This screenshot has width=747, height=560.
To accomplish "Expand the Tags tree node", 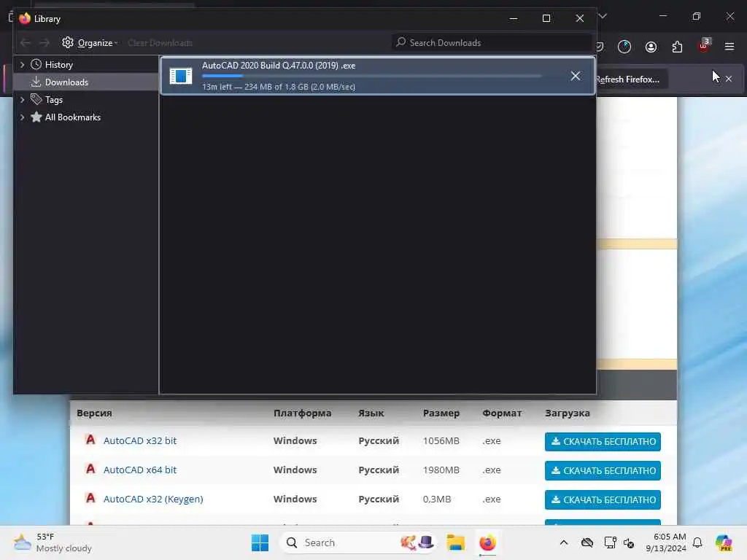I will [22, 99].
